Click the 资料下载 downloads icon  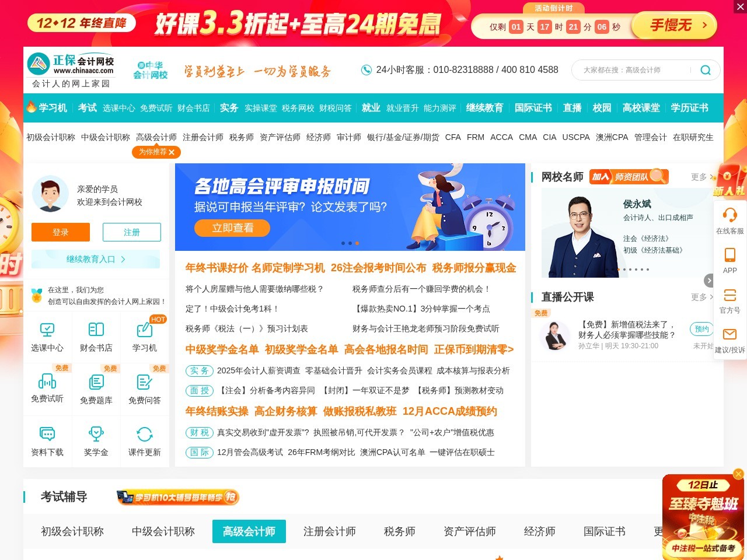tap(47, 441)
